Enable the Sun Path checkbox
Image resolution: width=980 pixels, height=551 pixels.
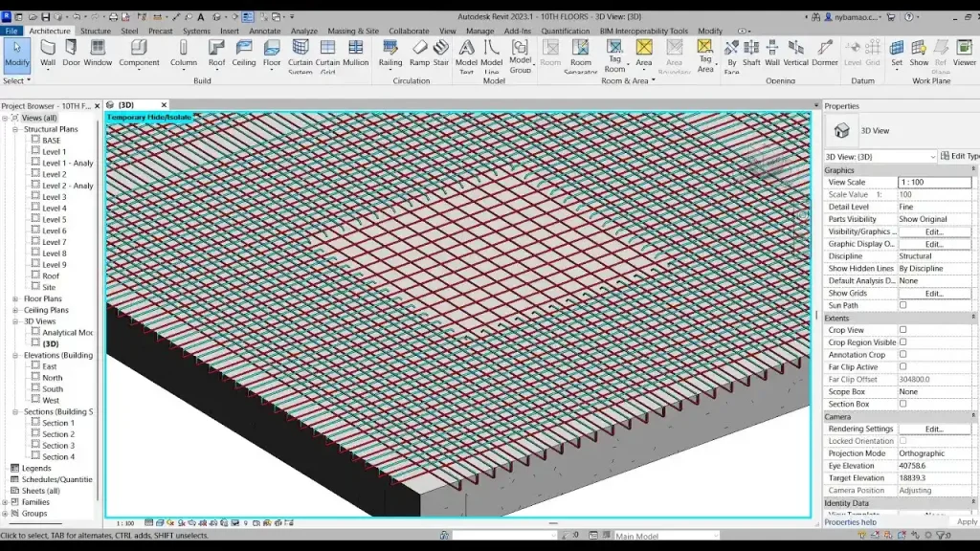(902, 305)
